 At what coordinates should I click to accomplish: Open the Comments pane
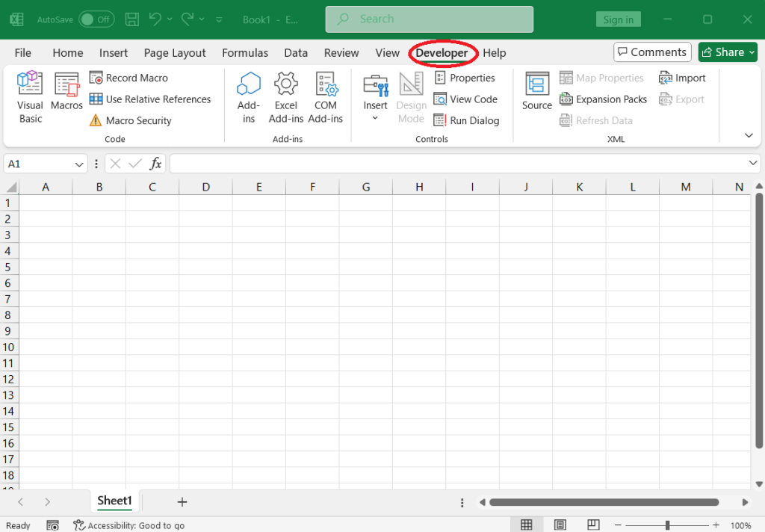(651, 52)
